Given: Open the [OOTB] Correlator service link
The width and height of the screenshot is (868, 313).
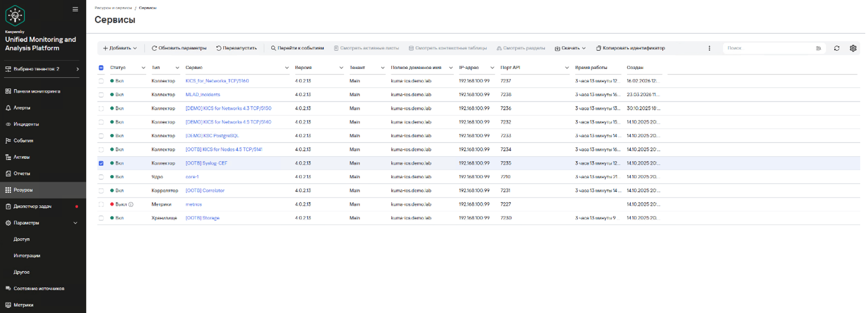Looking at the screenshot, I should [205, 190].
